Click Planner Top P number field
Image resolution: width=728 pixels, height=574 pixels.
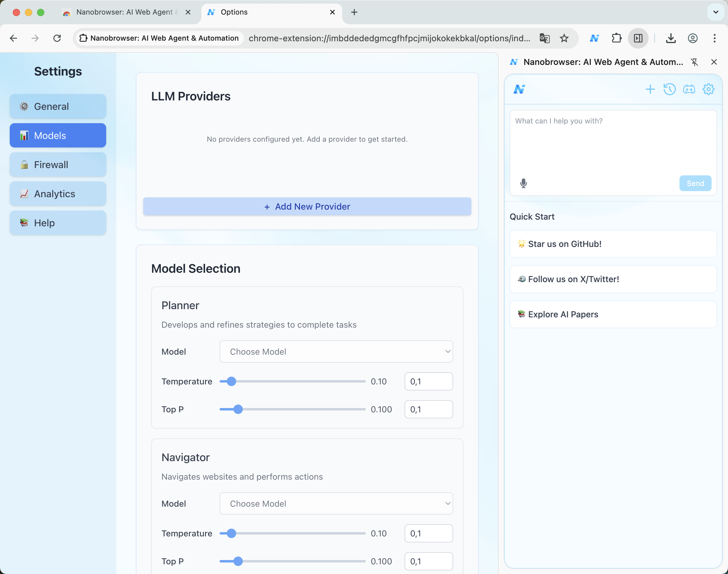[x=429, y=409]
